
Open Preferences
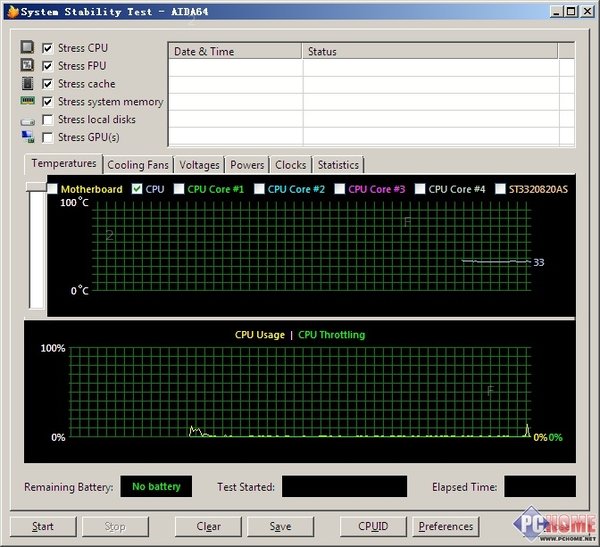[445, 526]
